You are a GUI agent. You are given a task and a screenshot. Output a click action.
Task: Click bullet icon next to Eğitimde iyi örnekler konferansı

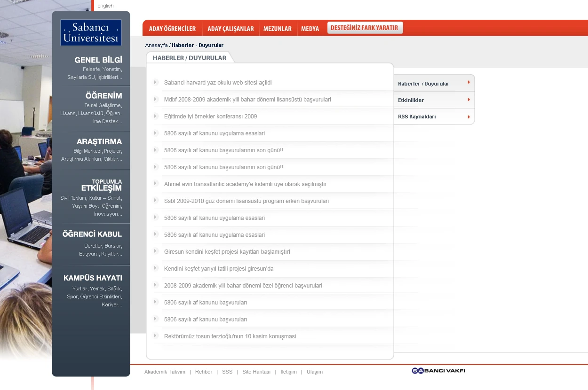coord(156,116)
